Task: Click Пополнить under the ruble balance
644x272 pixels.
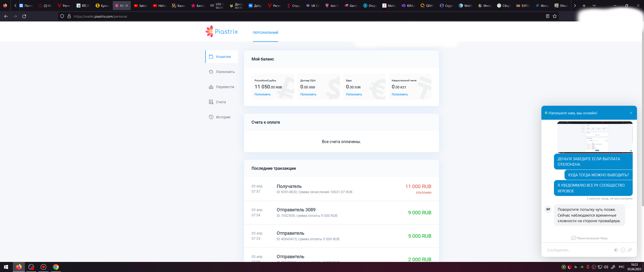Action: [262, 94]
